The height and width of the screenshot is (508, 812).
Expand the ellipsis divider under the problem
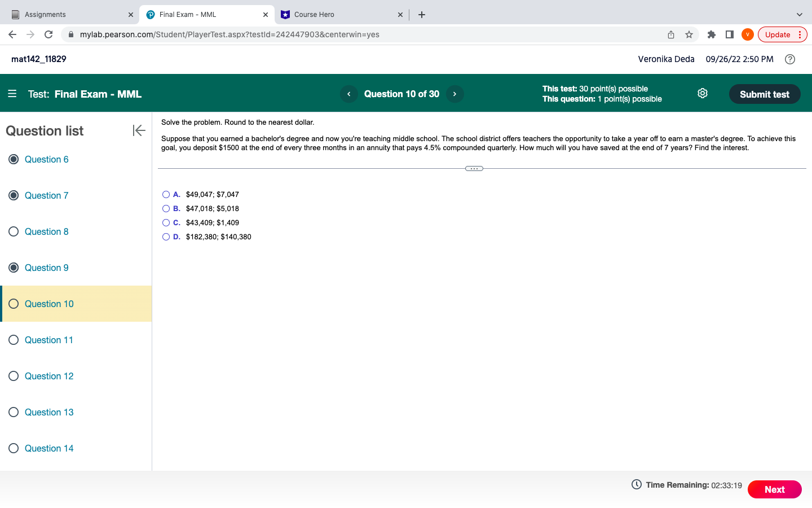tap(474, 168)
